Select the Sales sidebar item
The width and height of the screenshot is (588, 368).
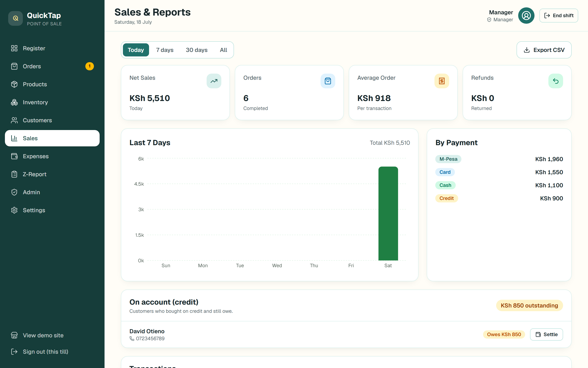52,138
